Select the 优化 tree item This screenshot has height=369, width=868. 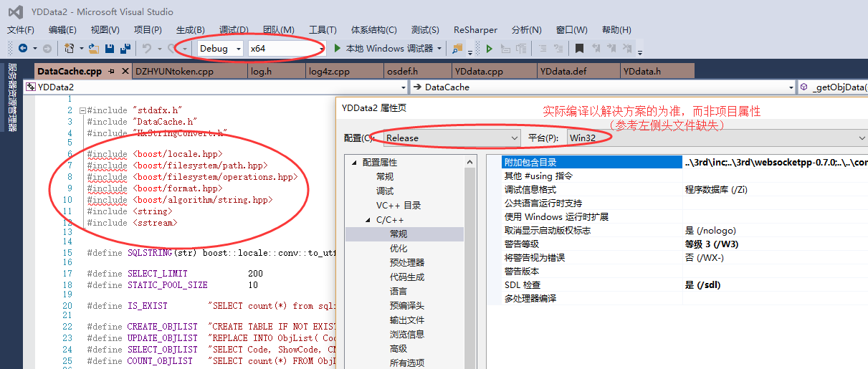(399, 248)
